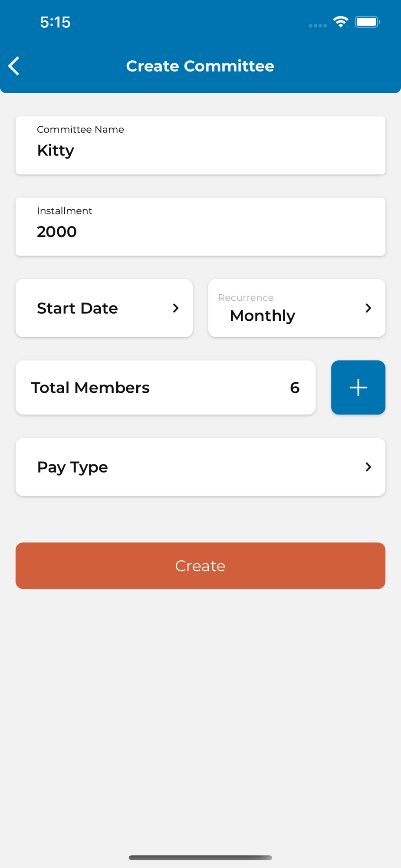Tap the battery indicator icon
This screenshot has width=401, height=868.
(367, 22)
